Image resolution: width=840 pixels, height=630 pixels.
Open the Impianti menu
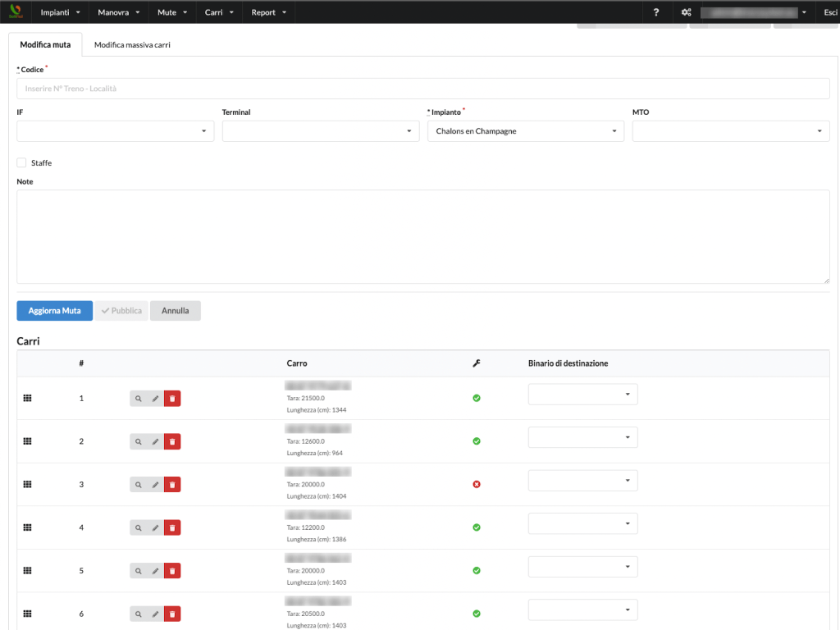(x=60, y=12)
